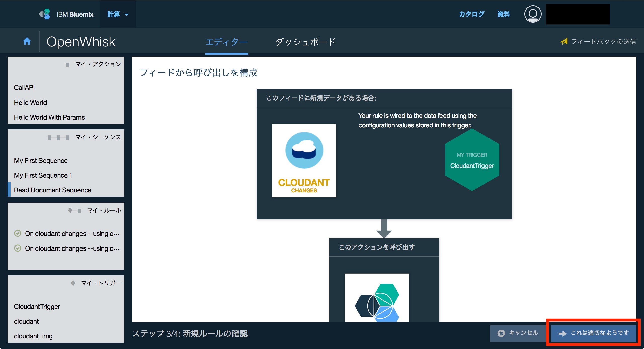Open the home icon next to OpenWhisk
This screenshot has height=349, width=644.
27,41
